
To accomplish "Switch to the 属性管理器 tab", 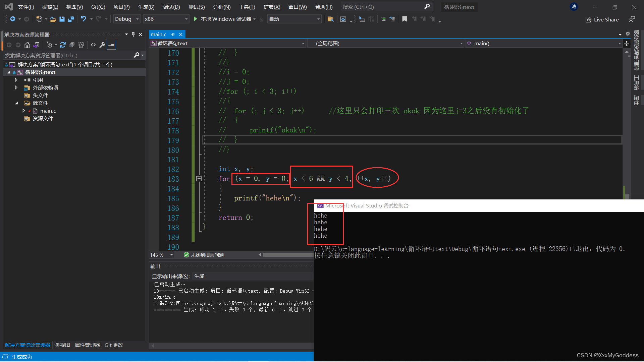I will tap(87, 345).
